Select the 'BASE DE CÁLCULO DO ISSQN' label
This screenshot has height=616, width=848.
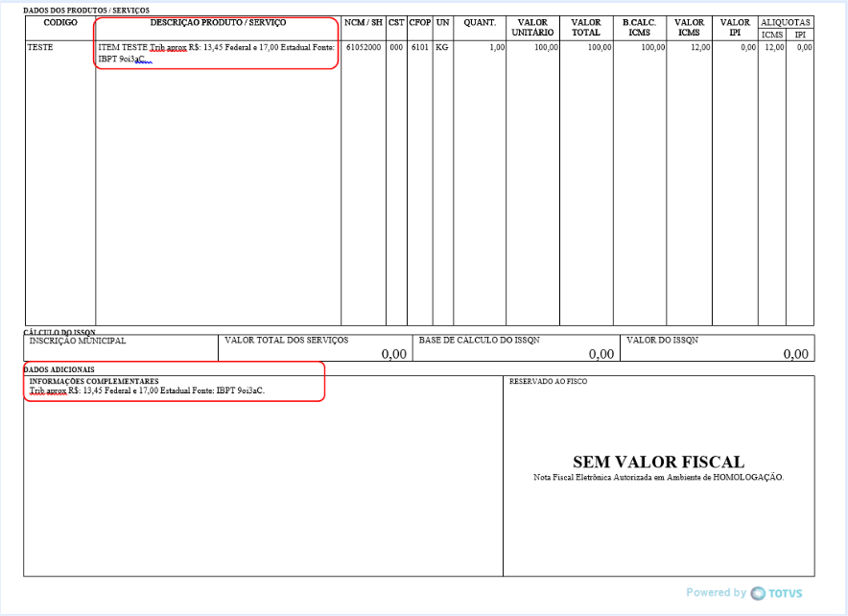(x=480, y=341)
